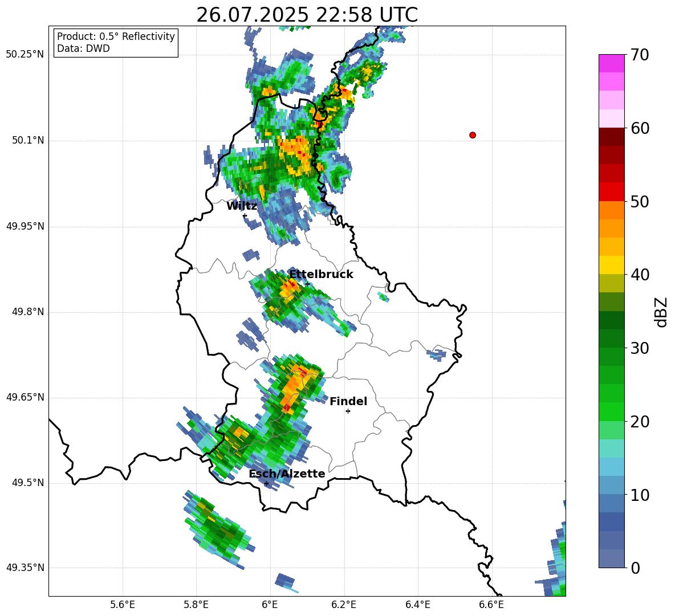Click the Findel city label

point(348,401)
